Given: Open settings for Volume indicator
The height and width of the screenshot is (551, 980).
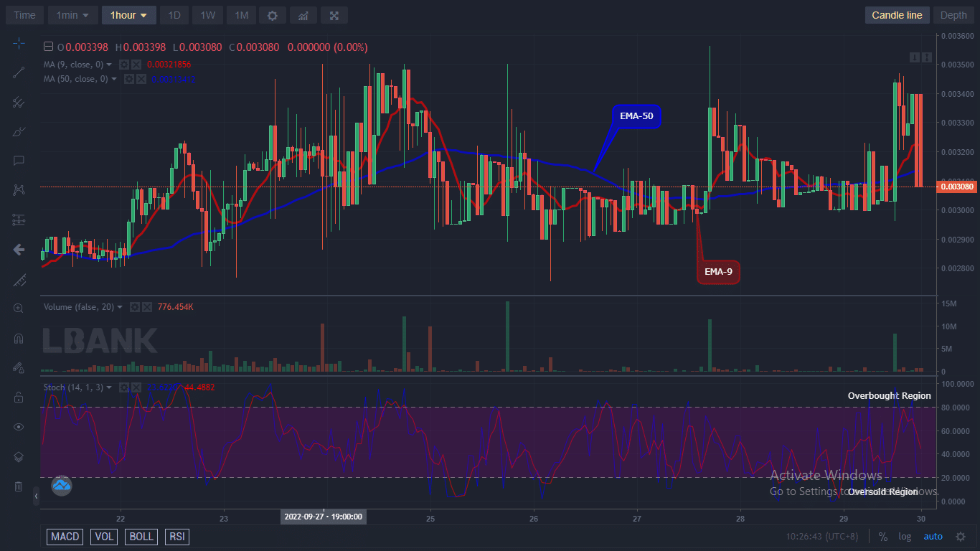Looking at the screenshot, I should click(135, 307).
